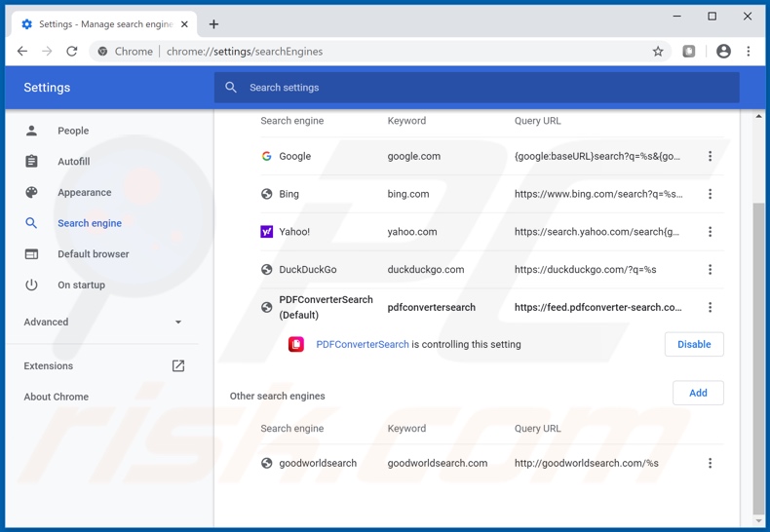
Task: Click the Default browser window icon
Action: coord(31,253)
